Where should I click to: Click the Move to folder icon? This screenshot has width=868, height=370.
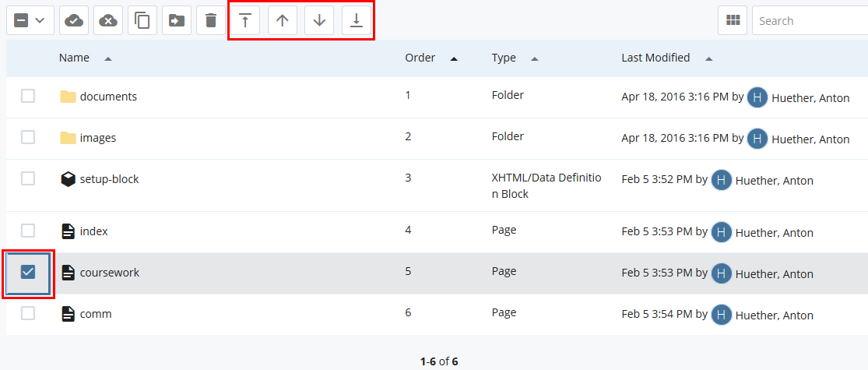click(177, 21)
